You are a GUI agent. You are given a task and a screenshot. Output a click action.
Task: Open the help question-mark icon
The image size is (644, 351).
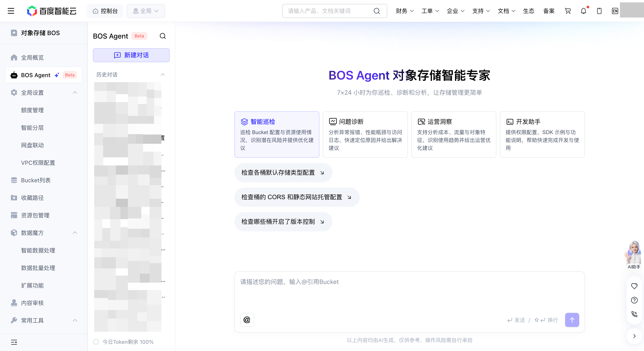[634, 300]
